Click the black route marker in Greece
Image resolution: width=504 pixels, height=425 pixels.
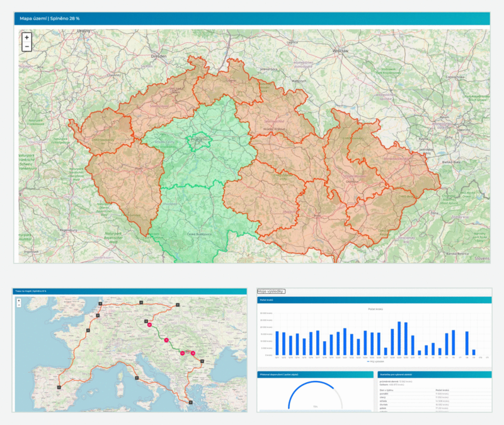point(191,402)
